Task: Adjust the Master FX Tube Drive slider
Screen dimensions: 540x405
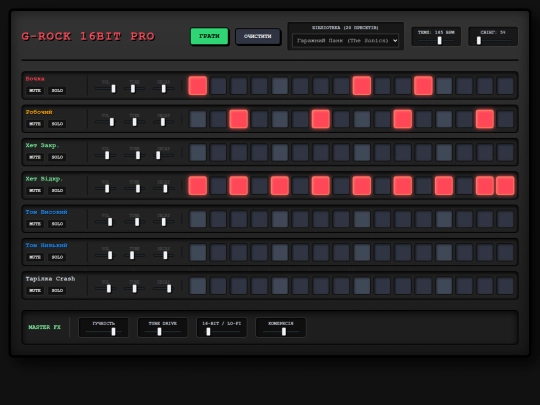Action: (x=163, y=332)
